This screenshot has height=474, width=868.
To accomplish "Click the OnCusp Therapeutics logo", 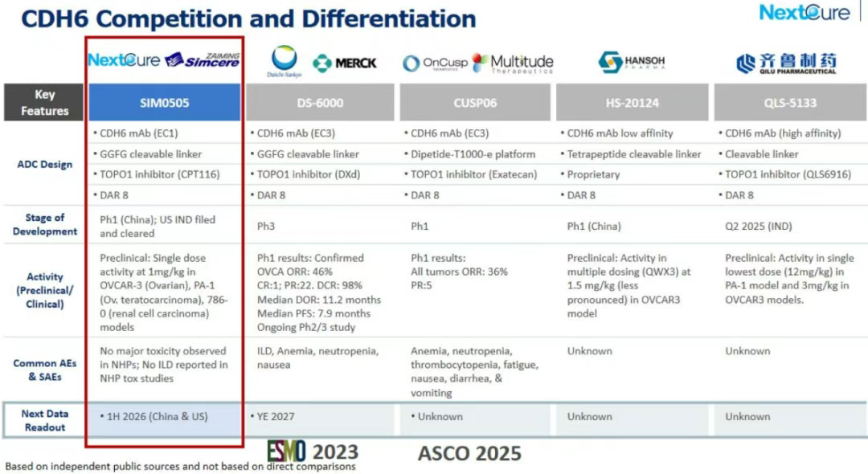I will pyautogui.click(x=434, y=63).
